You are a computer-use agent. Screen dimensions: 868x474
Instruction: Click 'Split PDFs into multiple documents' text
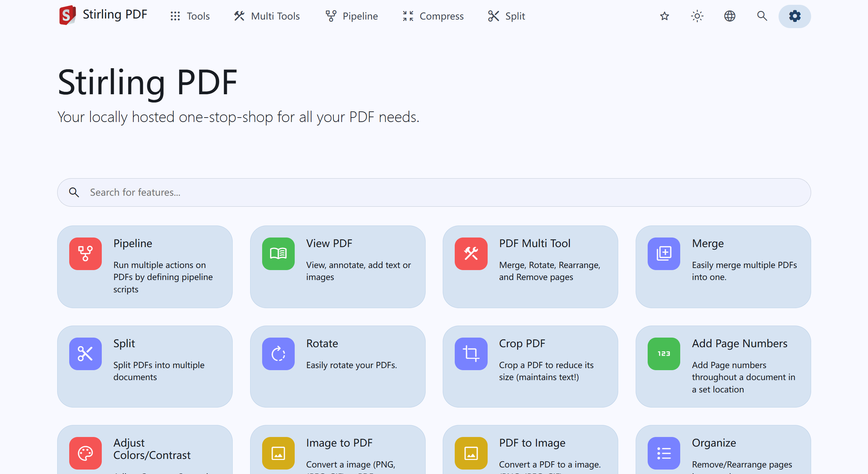[x=159, y=371]
